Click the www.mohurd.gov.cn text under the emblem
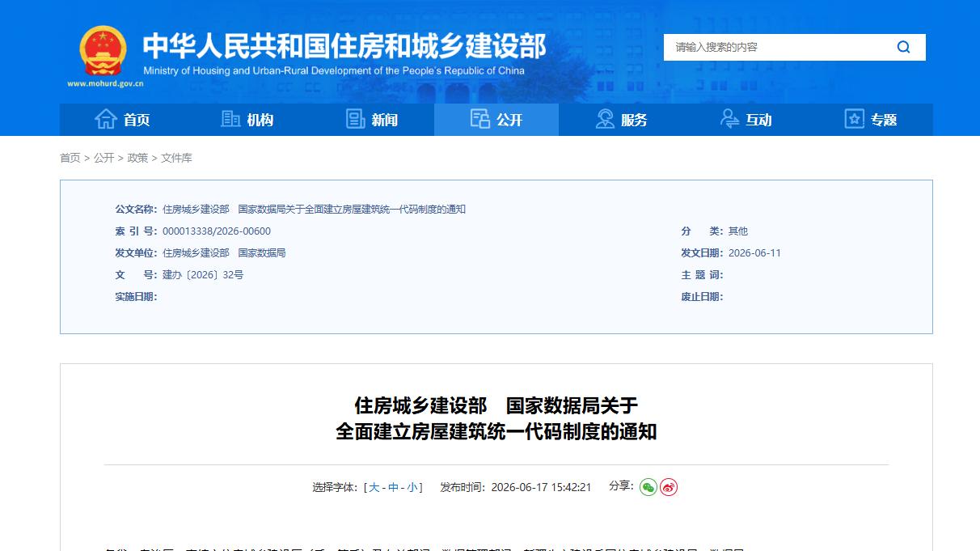This screenshot has width=980, height=551. pyautogui.click(x=105, y=83)
